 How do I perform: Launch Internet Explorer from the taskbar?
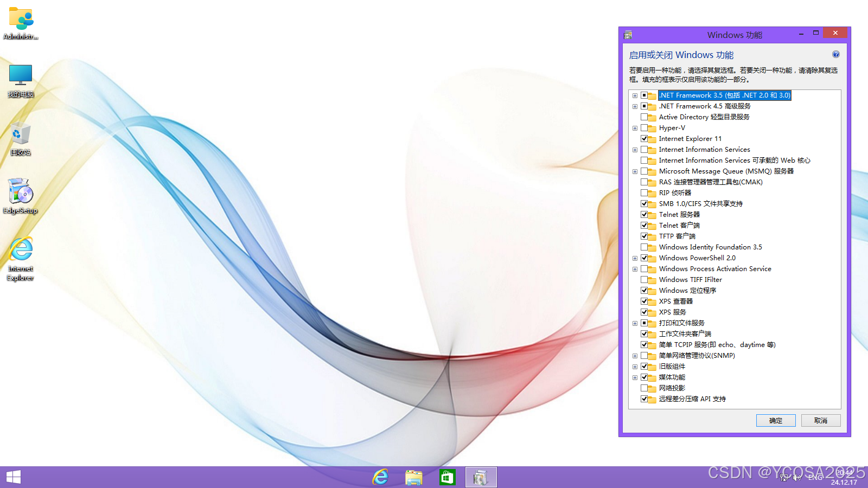380,477
